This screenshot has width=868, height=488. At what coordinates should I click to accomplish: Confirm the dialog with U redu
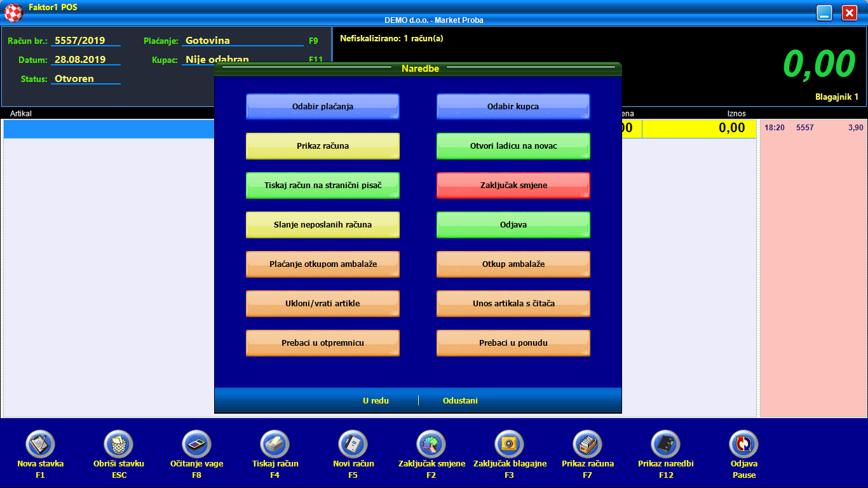pyautogui.click(x=376, y=401)
